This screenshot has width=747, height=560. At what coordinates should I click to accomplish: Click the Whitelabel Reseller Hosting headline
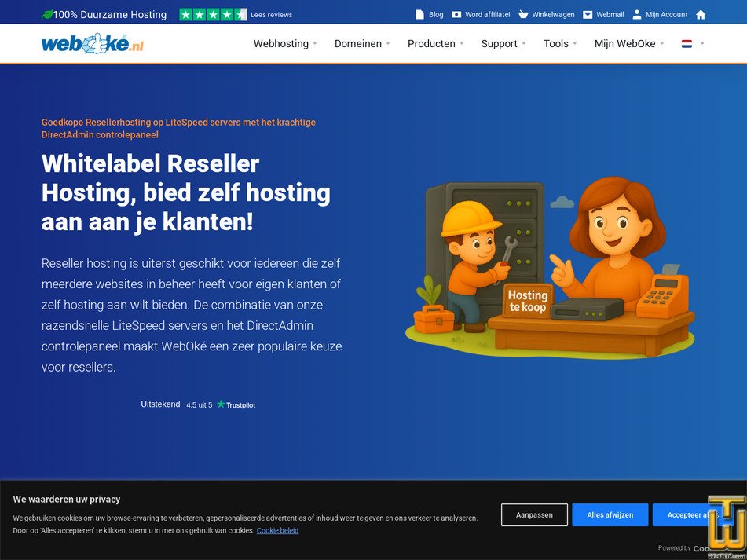pyautogui.click(x=186, y=193)
